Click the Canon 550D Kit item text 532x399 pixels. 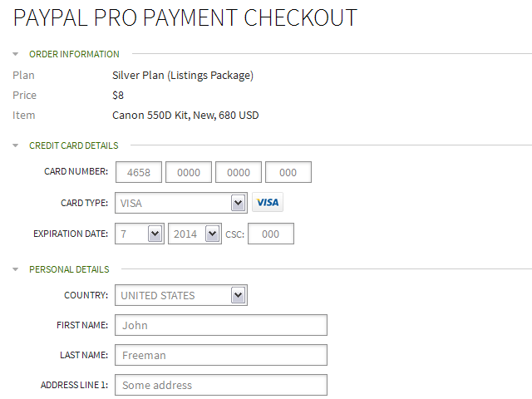(185, 116)
